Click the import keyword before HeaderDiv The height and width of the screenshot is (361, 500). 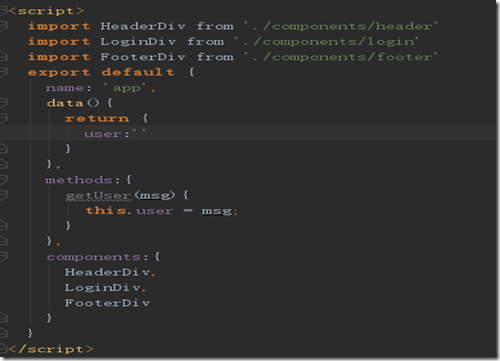click(59, 26)
